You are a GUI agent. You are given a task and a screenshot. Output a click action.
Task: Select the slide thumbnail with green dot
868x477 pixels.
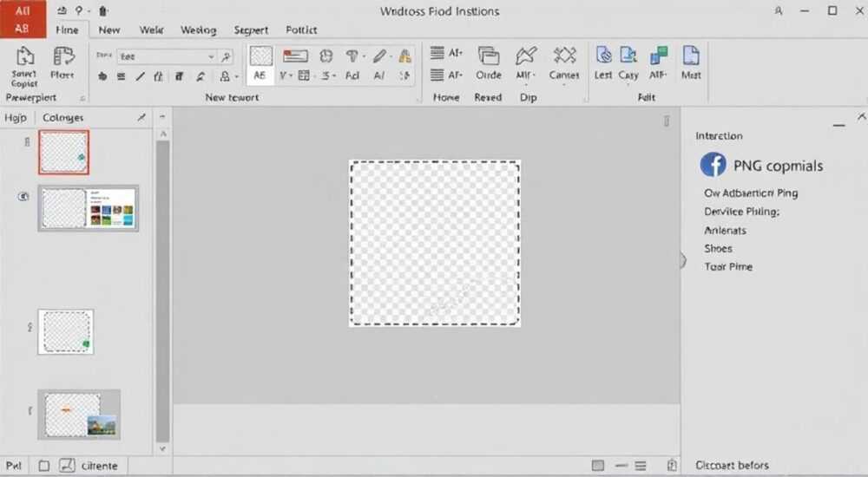66,331
